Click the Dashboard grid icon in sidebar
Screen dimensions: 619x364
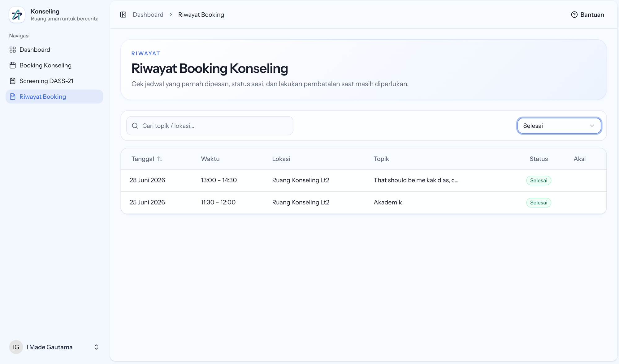pos(13,50)
